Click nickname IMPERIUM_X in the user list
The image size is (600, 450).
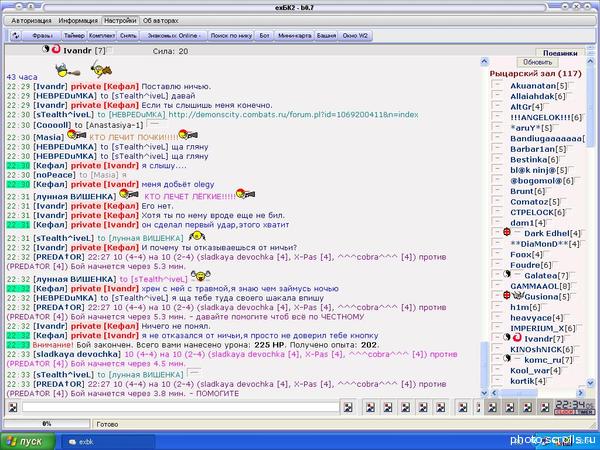(x=537, y=328)
